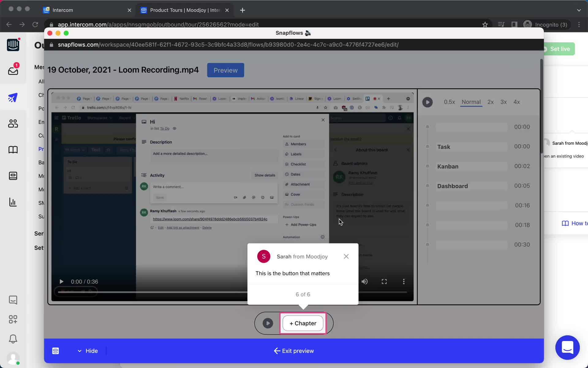
Task: Click the timeline marker dot for Kanban
Action: 428,166
